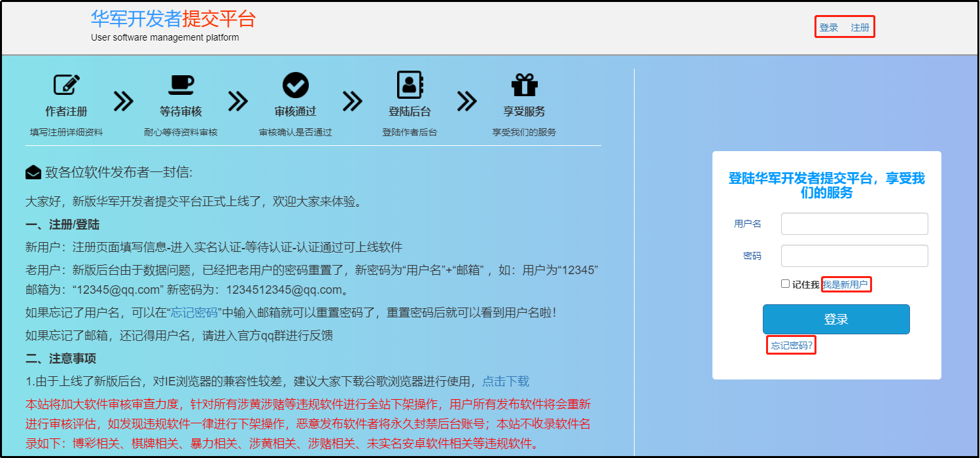This screenshot has height=458, width=980.
Task: Click the 登陆后台 address book icon
Action: click(410, 85)
